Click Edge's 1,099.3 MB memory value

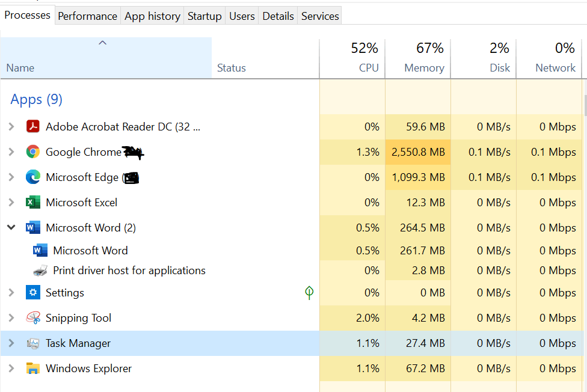418,177
